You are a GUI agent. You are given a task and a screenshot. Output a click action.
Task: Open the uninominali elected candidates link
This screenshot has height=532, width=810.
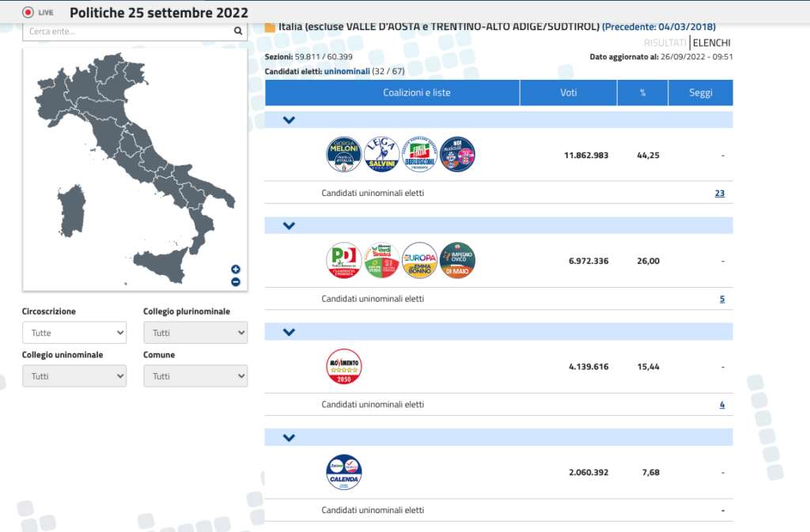coord(346,71)
